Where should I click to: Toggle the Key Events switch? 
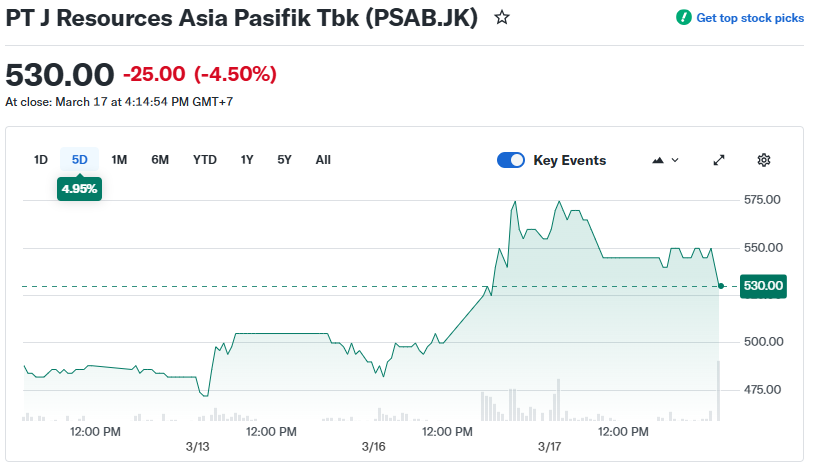pos(511,160)
